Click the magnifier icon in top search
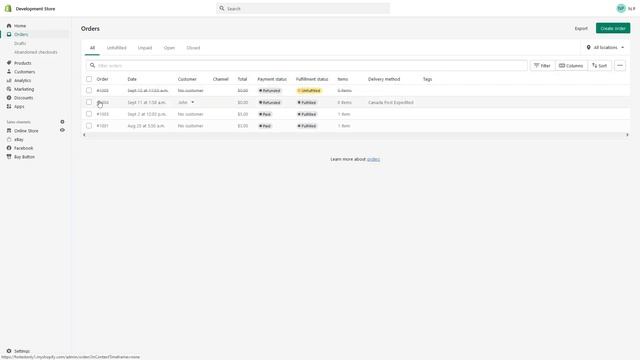640x360 pixels. point(222,8)
